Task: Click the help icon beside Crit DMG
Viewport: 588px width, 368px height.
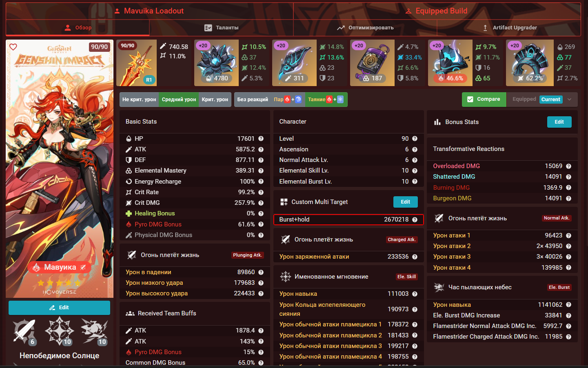Action: 261,203
